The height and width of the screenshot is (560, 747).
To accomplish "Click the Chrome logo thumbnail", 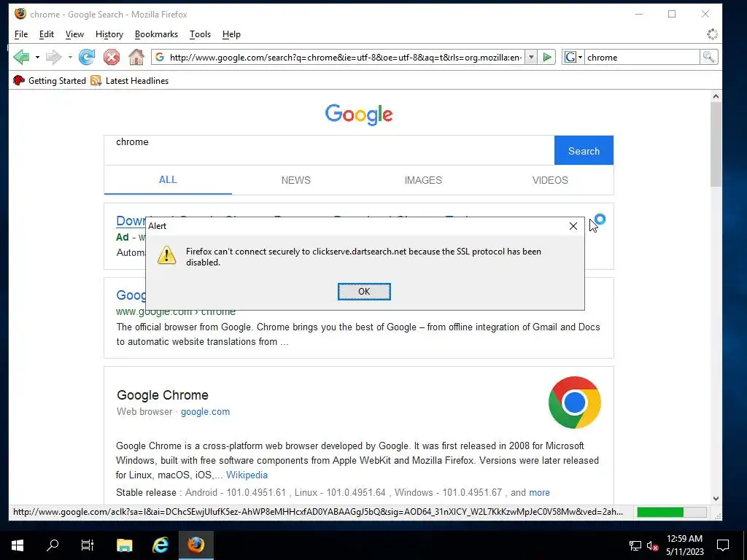I will (x=575, y=402).
